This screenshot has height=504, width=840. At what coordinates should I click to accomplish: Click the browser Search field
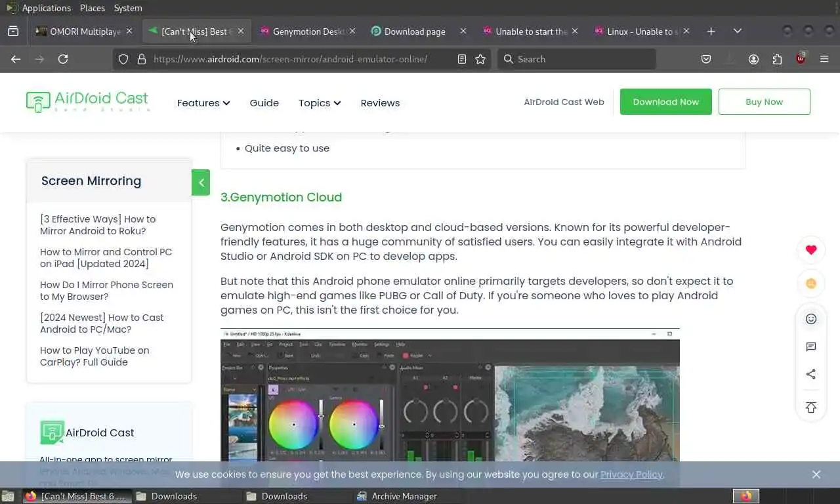576,59
